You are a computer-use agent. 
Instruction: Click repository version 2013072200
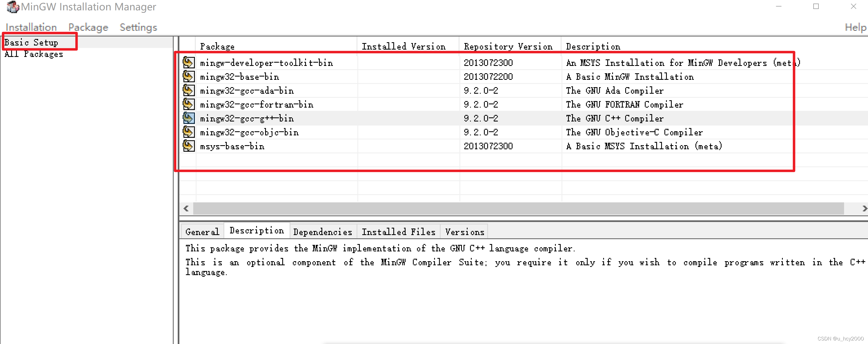point(488,77)
